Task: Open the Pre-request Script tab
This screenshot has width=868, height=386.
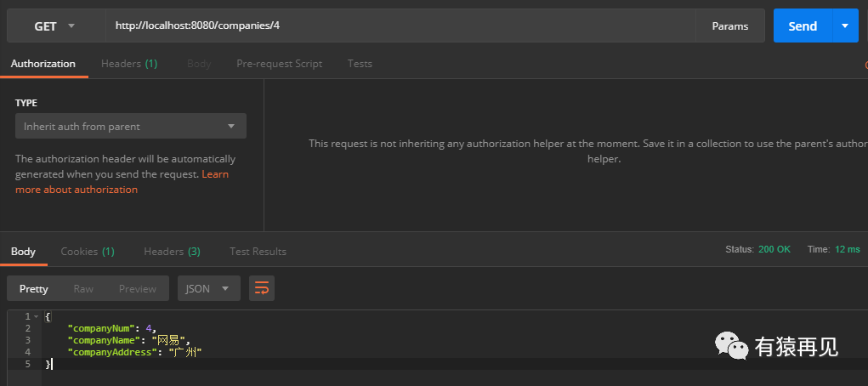Action: tap(279, 64)
